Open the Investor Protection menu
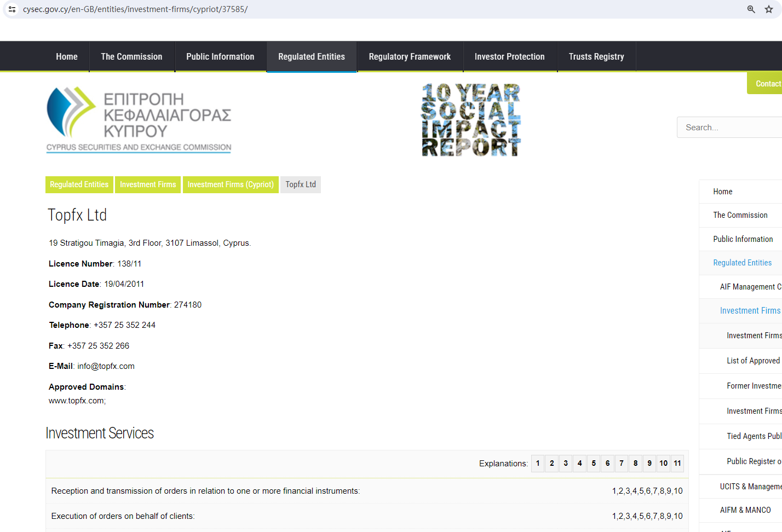Viewport: 782px width, 532px height. (x=510, y=56)
